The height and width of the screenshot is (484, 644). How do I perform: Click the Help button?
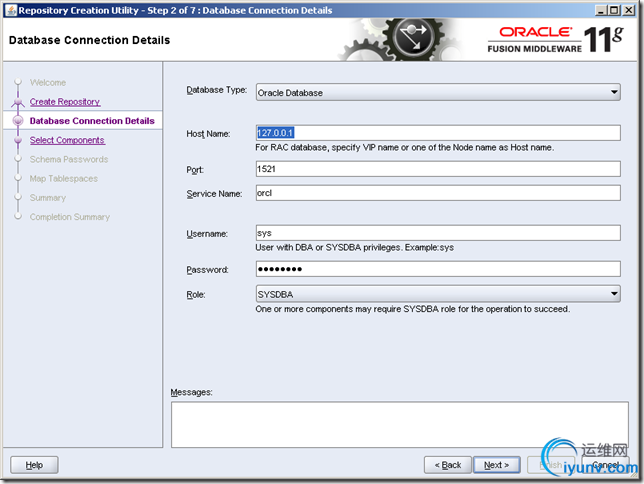pyautogui.click(x=34, y=465)
